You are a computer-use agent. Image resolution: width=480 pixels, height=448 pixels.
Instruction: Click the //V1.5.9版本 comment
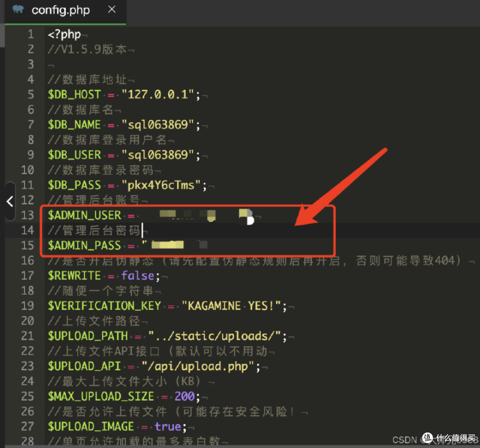point(87,49)
